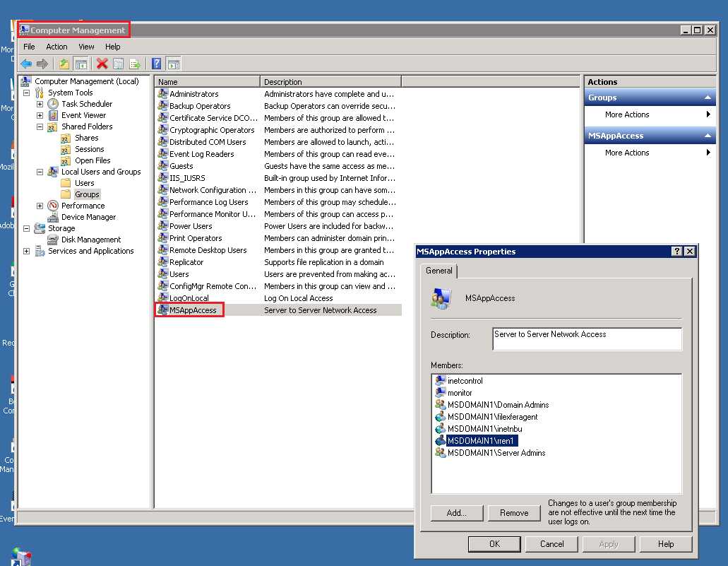Click Cancel in MSAppAccess Properties
Viewport: 728px width, 566px height.
pyautogui.click(x=551, y=543)
